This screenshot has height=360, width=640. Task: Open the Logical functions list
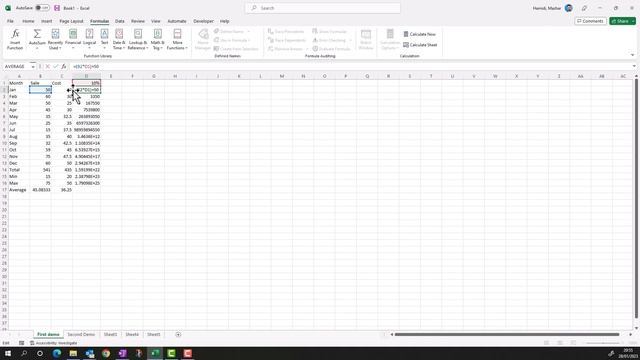[x=89, y=40]
